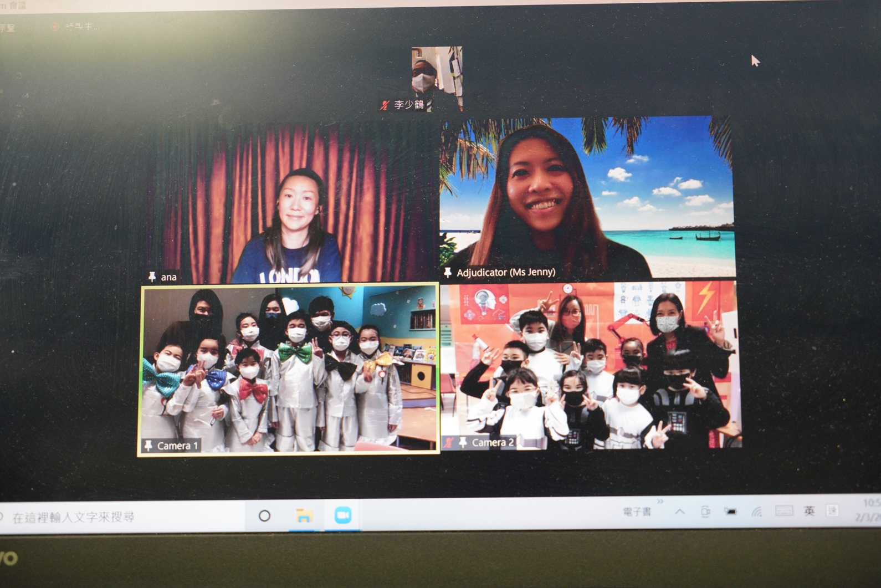Select the Camera 1 video tile
This screenshot has height=588, width=881.
pos(289,370)
